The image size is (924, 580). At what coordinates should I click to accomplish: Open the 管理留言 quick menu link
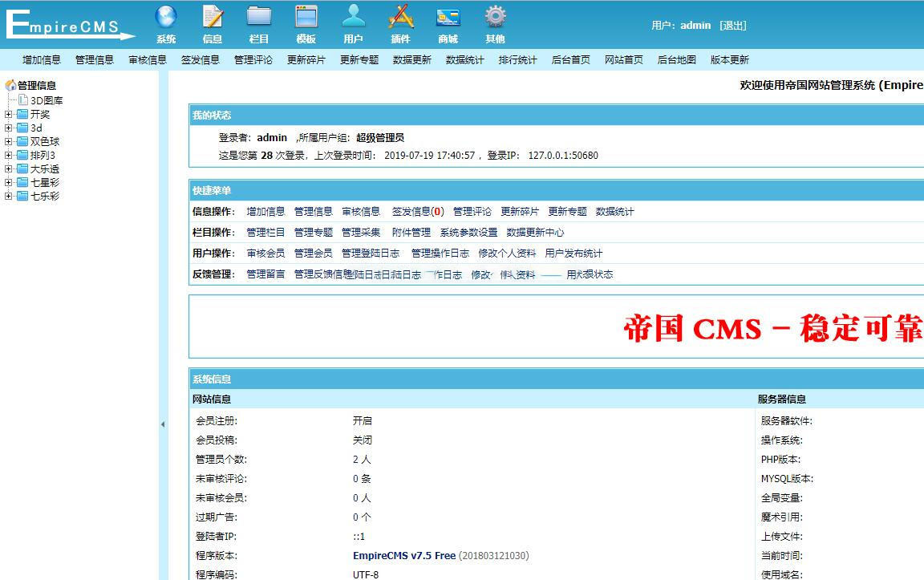[x=265, y=274]
